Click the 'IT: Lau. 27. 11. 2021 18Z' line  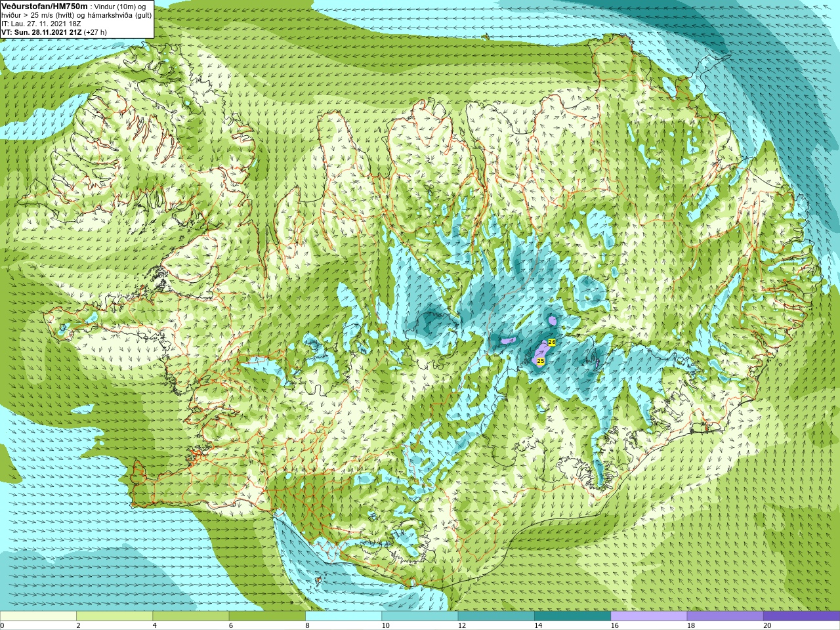click(x=41, y=24)
